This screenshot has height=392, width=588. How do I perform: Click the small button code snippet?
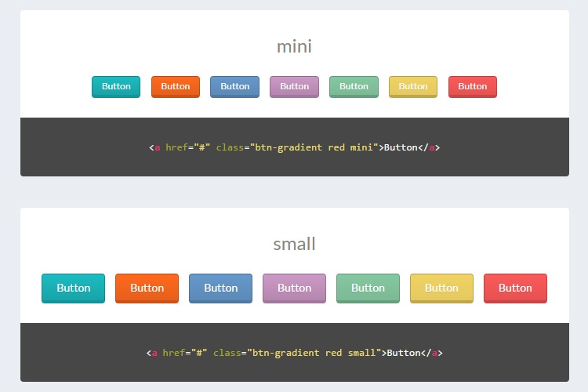pos(294,353)
